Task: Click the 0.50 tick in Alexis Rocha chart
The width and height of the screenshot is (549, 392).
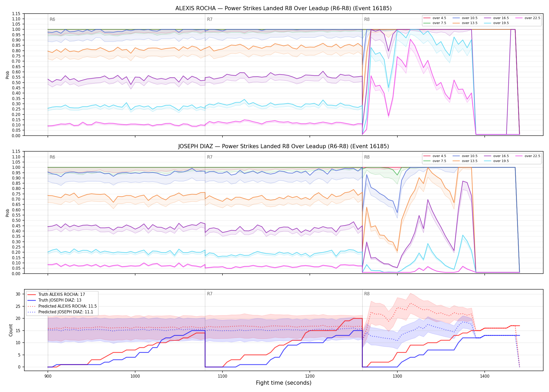Action: tap(16, 83)
